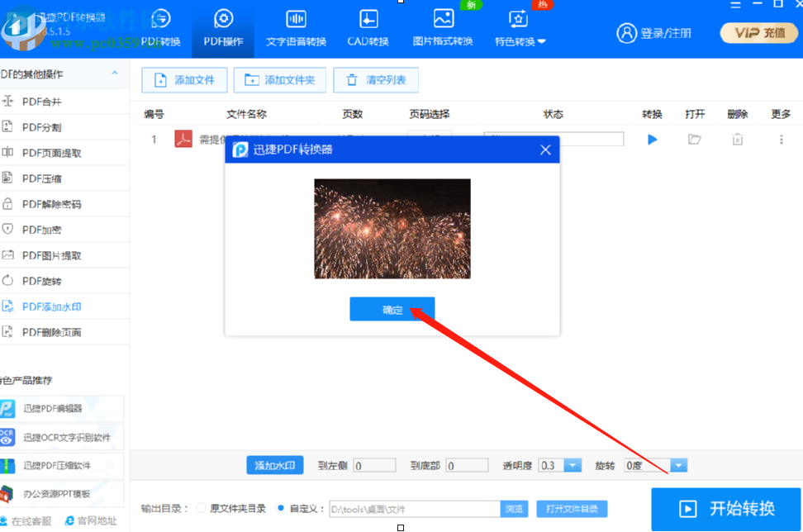803x532 pixels.
Task: Select 自定义 output directory radio button
Action: coord(280,508)
